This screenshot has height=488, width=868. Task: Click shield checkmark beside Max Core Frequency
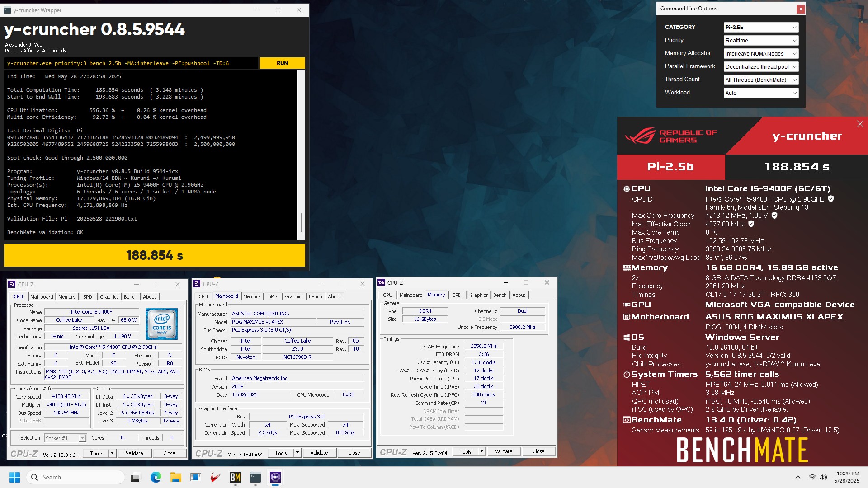click(774, 216)
